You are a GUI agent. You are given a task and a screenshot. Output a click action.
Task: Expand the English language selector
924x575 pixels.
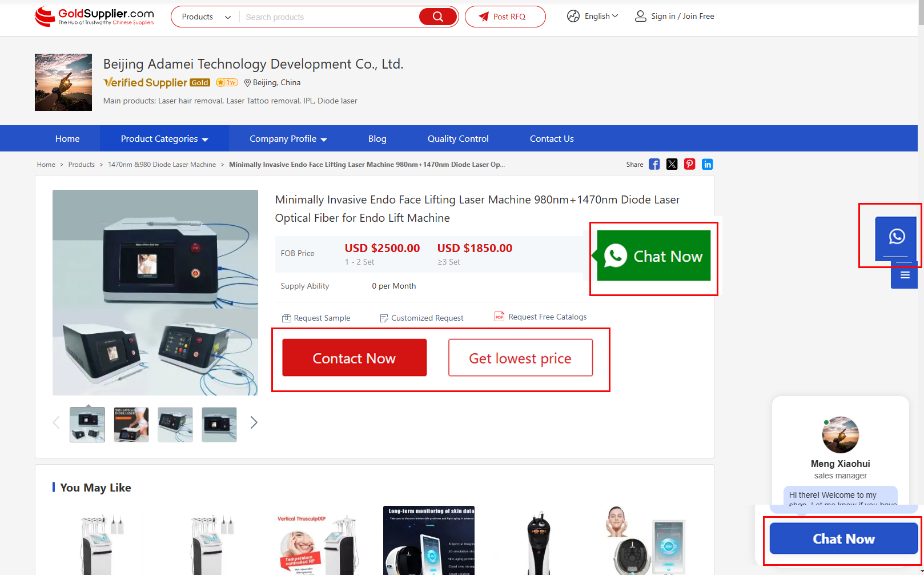click(x=593, y=17)
